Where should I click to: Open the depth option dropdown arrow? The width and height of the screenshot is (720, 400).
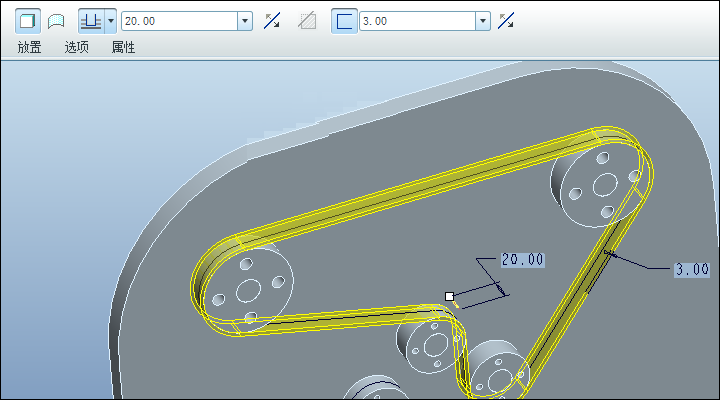pos(111,21)
